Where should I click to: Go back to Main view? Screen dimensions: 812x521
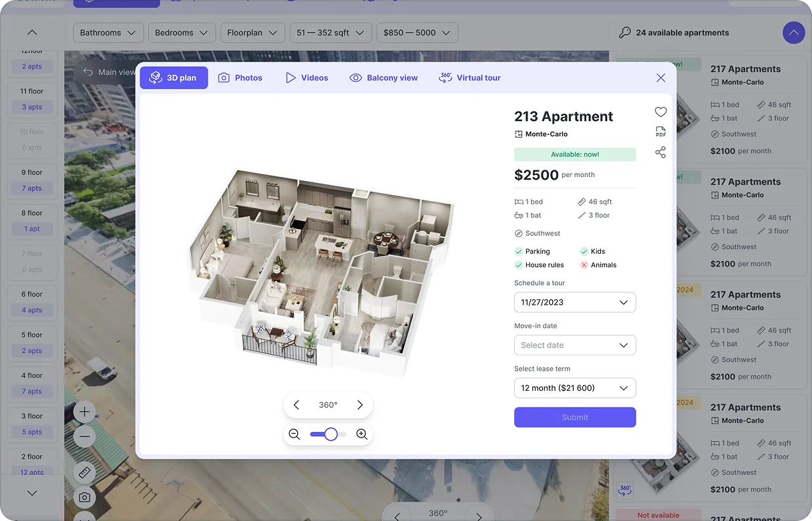[109, 72]
